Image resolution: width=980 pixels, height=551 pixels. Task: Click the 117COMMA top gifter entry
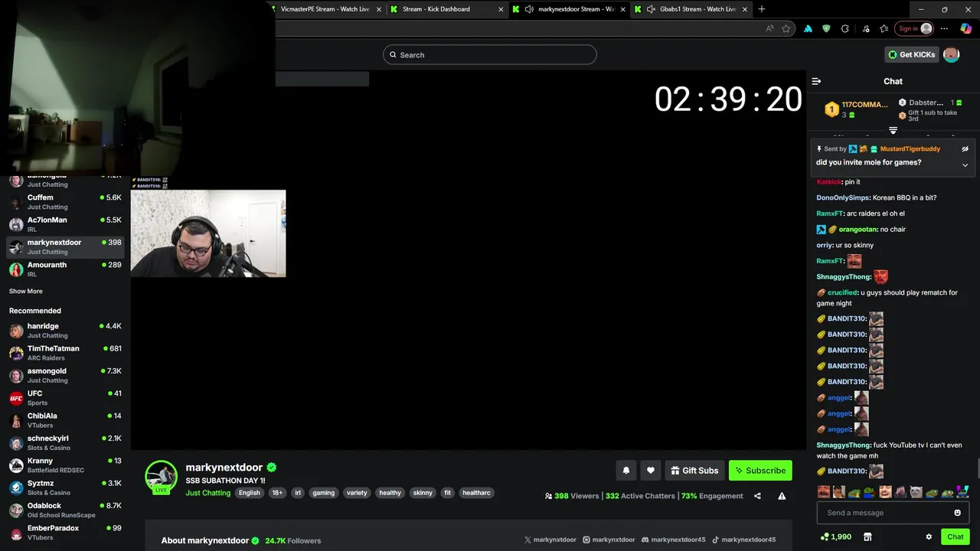point(856,109)
